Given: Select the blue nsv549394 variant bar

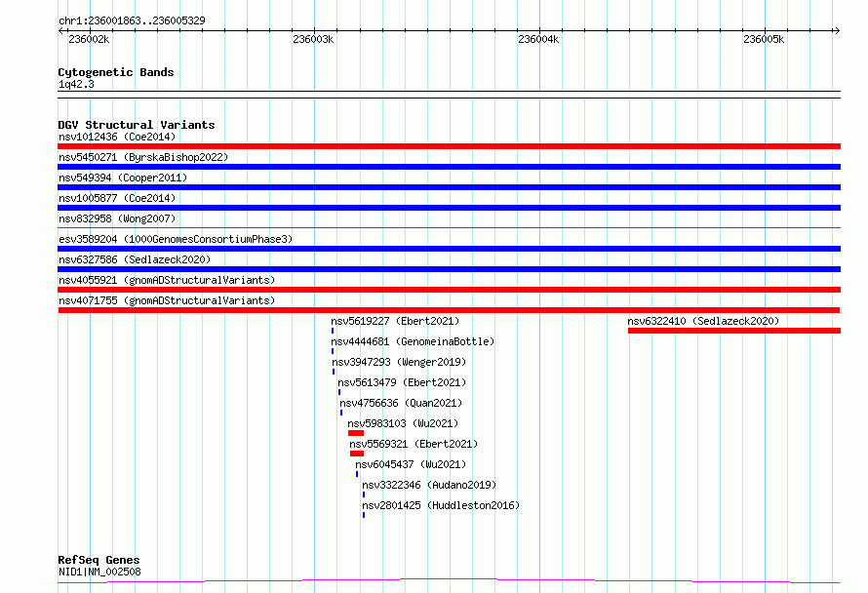Looking at the screenshot, I should click(449, 187).
